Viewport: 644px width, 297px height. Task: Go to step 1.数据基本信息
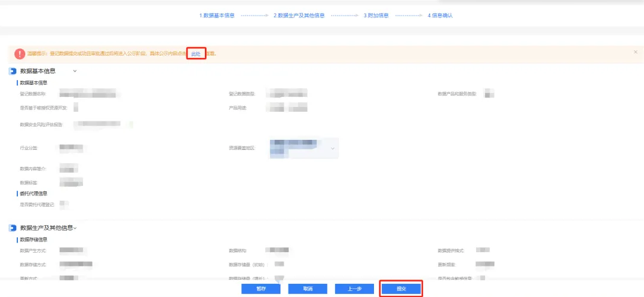coord(217,16)
